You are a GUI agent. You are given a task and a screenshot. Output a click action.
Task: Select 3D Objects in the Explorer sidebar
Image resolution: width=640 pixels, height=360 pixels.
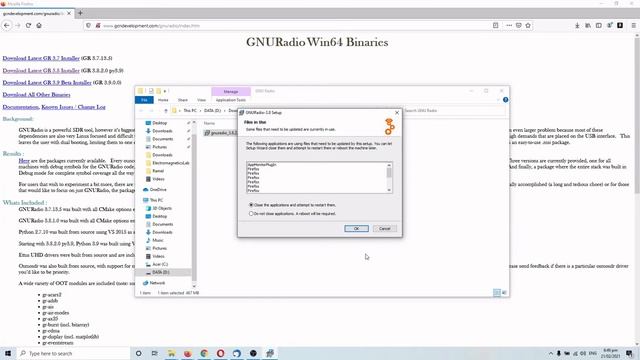coord(162,208)
